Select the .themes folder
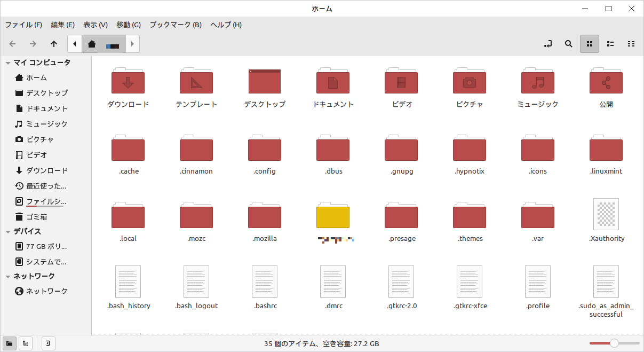644x352 pixels. [x=470, y=215]
